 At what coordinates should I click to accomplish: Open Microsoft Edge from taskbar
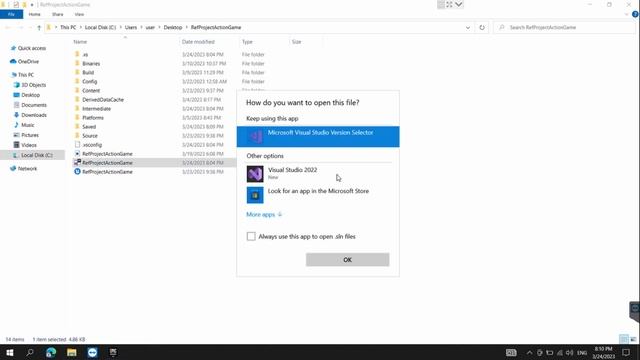(x=51, y=352)
